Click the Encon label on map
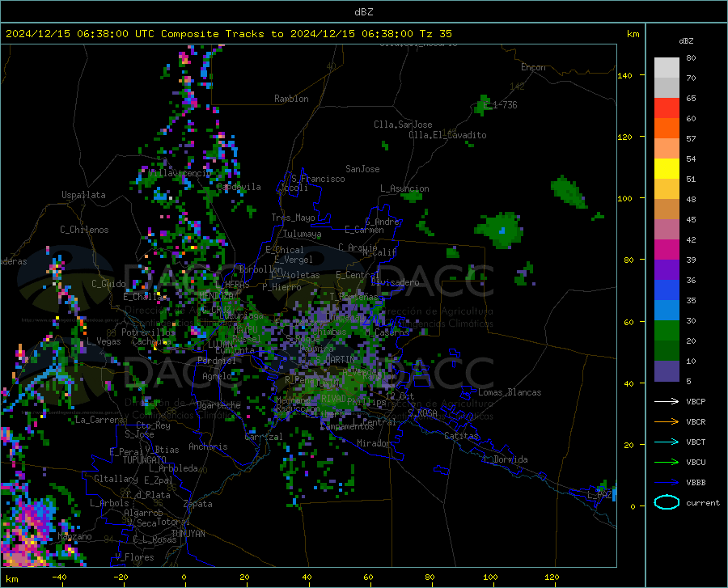The image size is (728, 588). click(x=533, y=67)
